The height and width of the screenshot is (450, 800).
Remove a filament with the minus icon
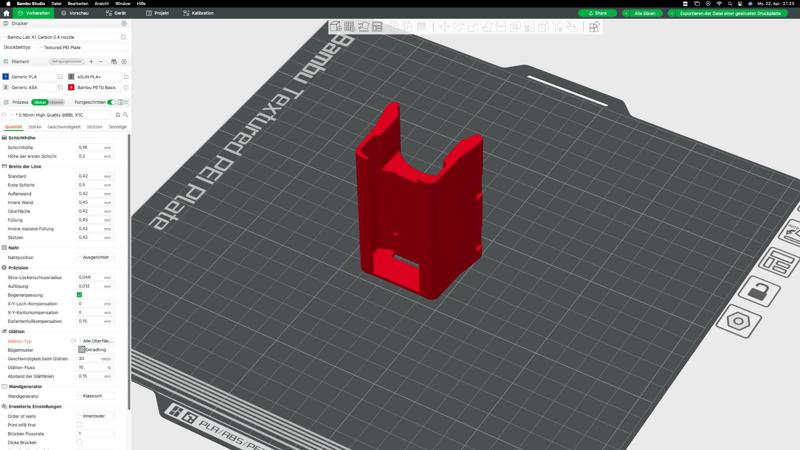pyautogui.click(x=101, y=62)
